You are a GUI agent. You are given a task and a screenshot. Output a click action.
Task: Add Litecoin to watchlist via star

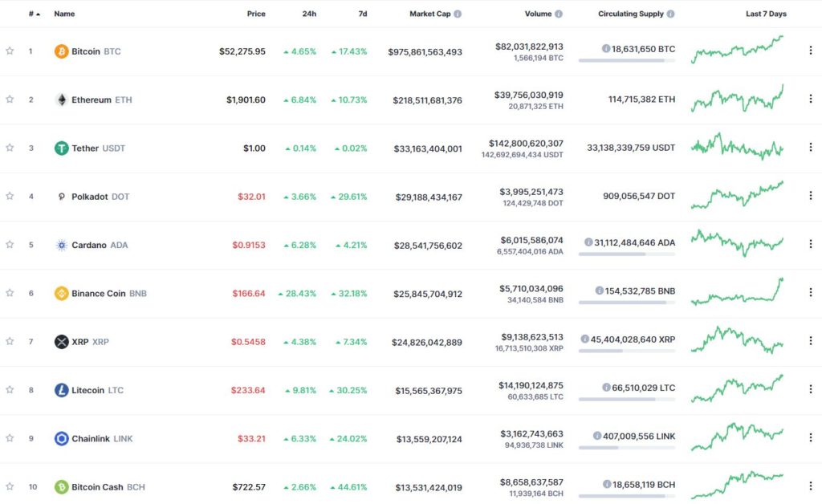point(10,390)
